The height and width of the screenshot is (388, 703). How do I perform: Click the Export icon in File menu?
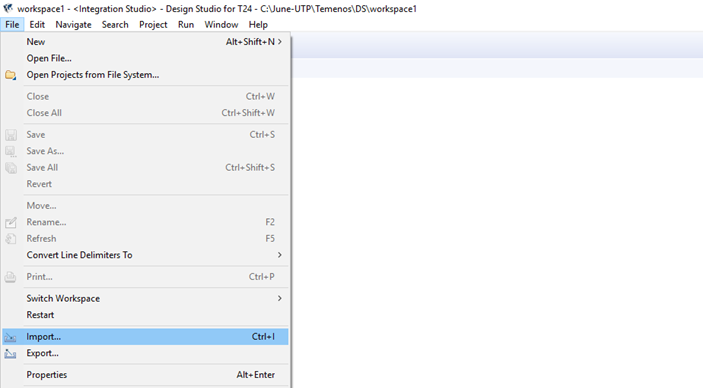(11, 353)
